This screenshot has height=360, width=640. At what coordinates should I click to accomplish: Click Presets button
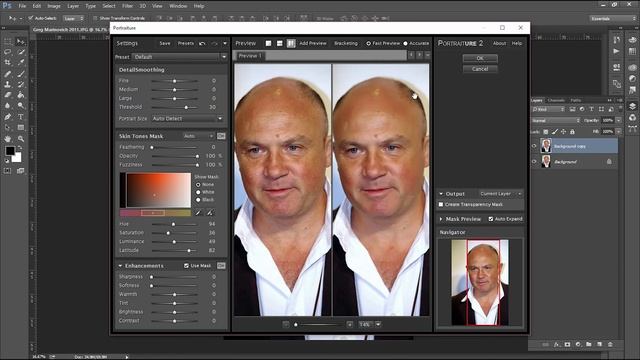[x=186, y=43]
